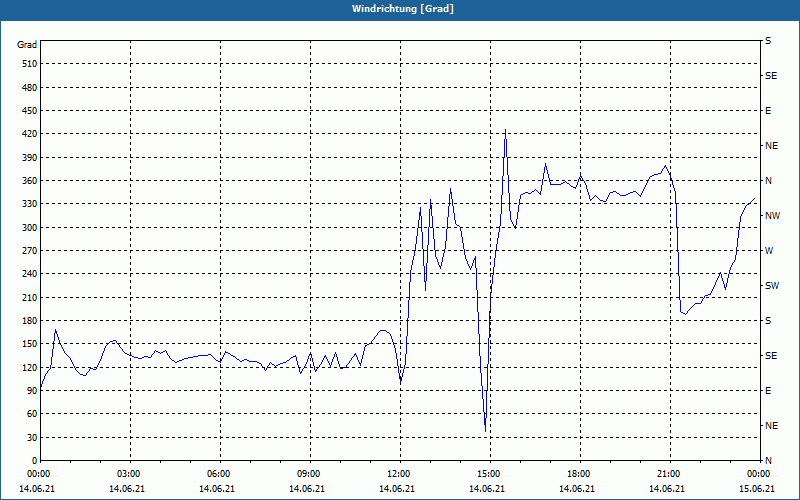Select the 'S' compass label at 180 gridline
This screenshot has height=500, width=800.
[x=768, y=321]
